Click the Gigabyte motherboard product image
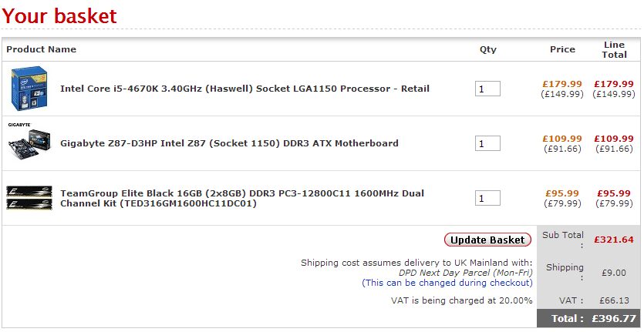 point(29,143)
